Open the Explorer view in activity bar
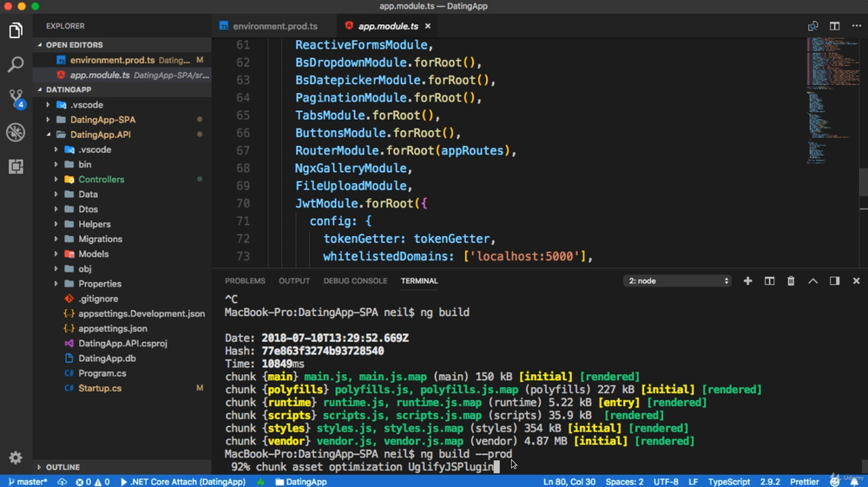The width and height of the screenshot is (868, 487). (x=16, y=30)
